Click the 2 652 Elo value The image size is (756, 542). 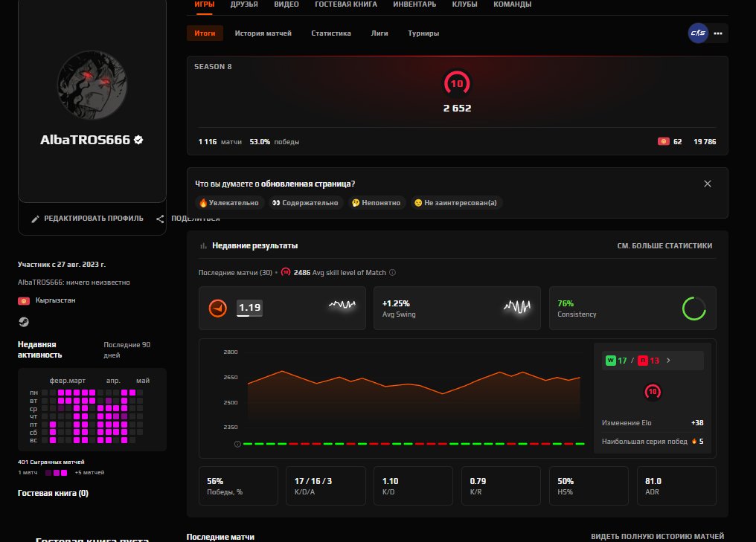coord(457,109)
